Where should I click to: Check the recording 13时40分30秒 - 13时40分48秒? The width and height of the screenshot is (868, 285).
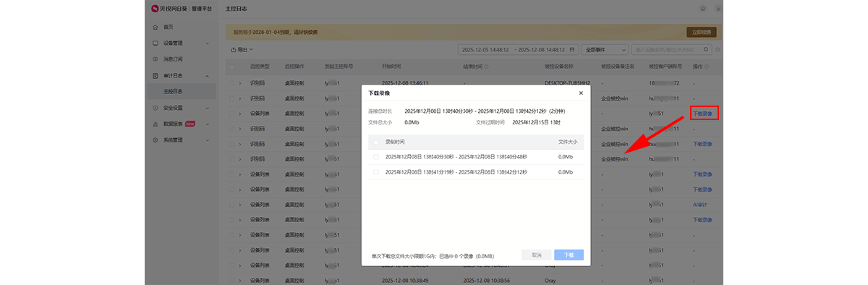coord(376,156)
